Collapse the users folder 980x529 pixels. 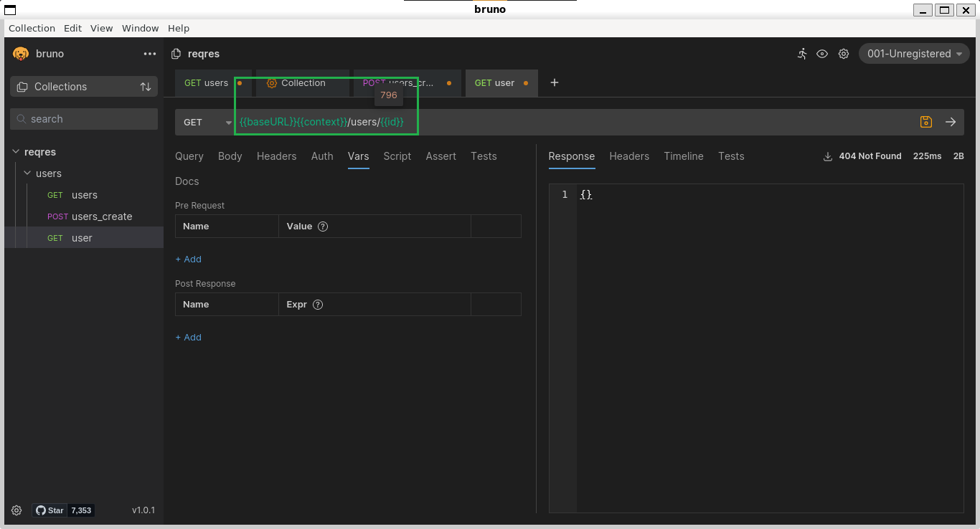tap(26, 173)
